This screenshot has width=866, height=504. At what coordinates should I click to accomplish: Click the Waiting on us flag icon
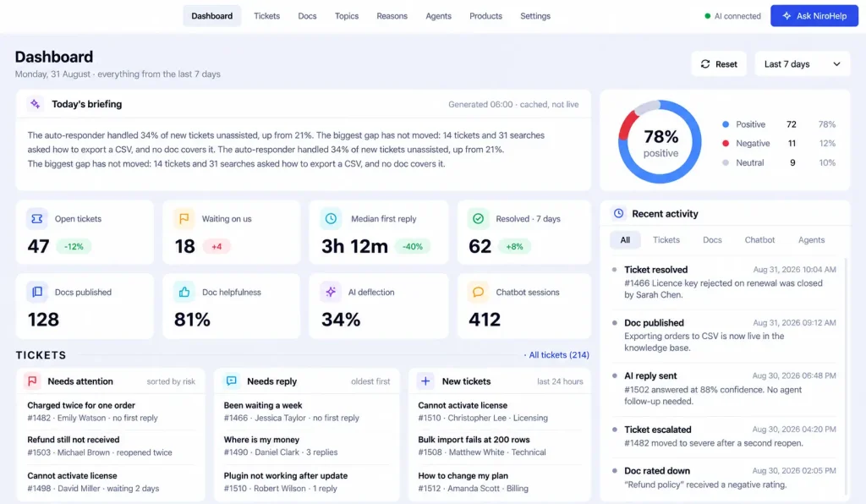tap(184, 219)
